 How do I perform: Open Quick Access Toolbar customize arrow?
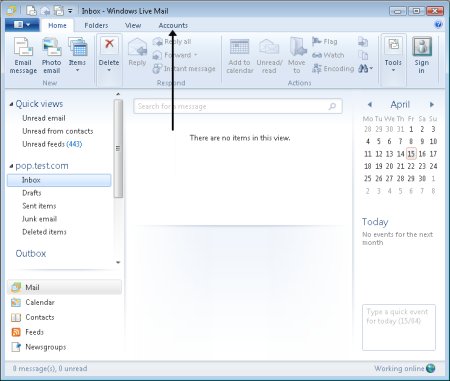coord(70,11)
